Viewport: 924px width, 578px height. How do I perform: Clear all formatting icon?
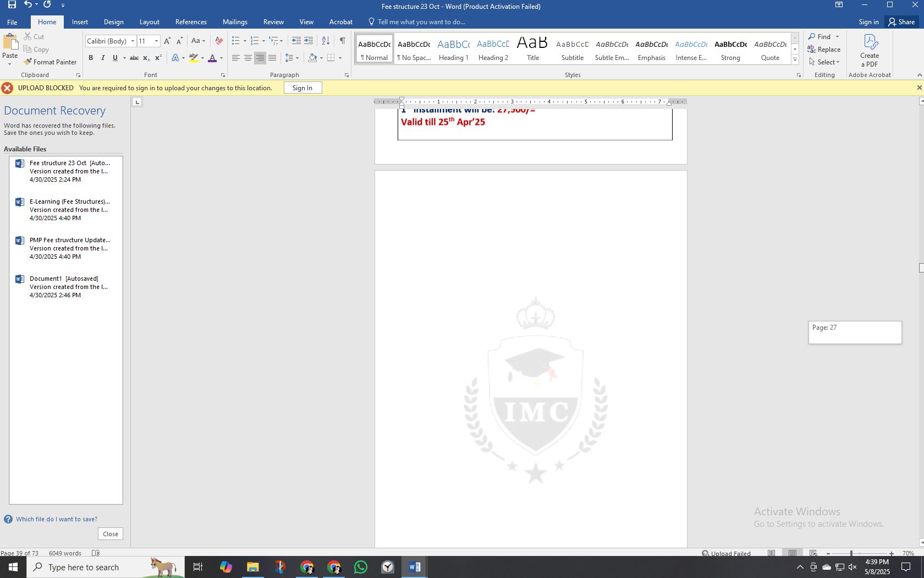219,41
